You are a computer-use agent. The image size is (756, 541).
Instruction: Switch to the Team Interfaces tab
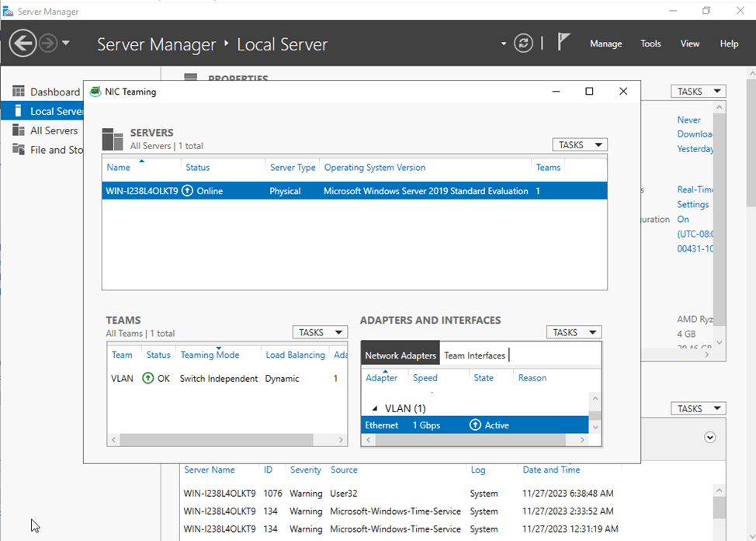475,355
